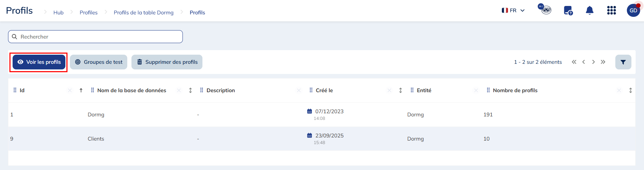
Task: Open Profils de la table Dormg breadcrumb
Action: point(144,13)
